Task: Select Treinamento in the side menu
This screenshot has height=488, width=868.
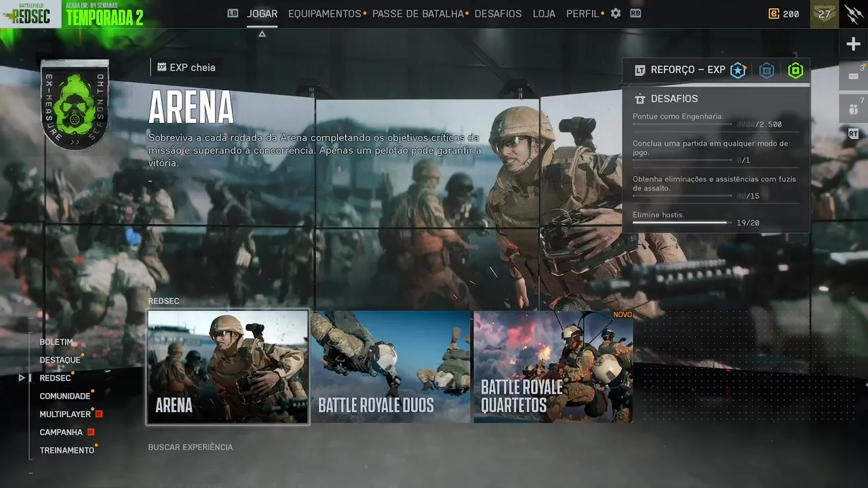Action: (x=66, y=450)
